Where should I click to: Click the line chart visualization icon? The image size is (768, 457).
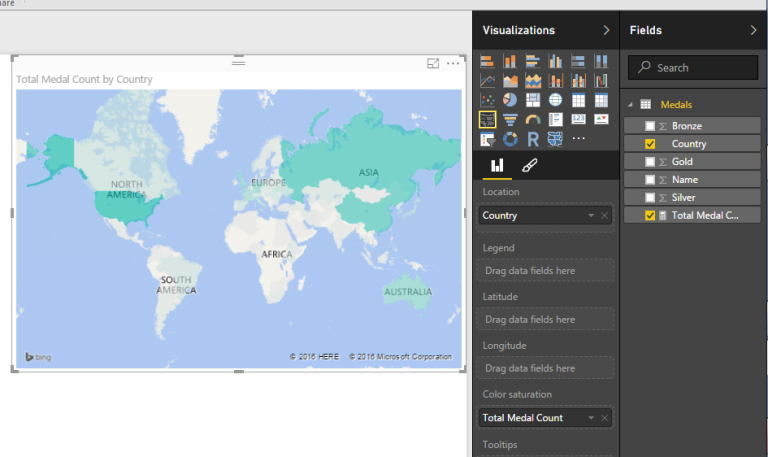point(487,81)
